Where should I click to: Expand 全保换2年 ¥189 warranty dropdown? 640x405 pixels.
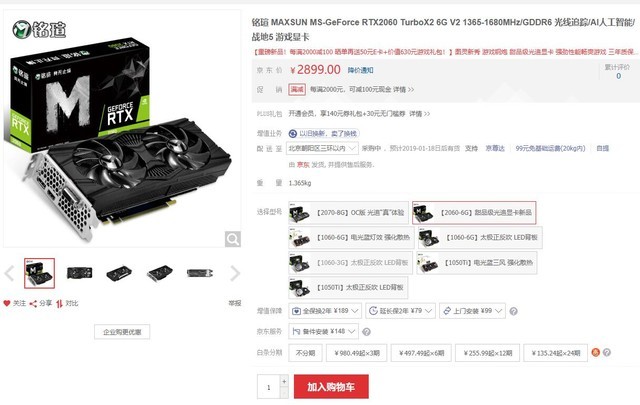point(325,311)
